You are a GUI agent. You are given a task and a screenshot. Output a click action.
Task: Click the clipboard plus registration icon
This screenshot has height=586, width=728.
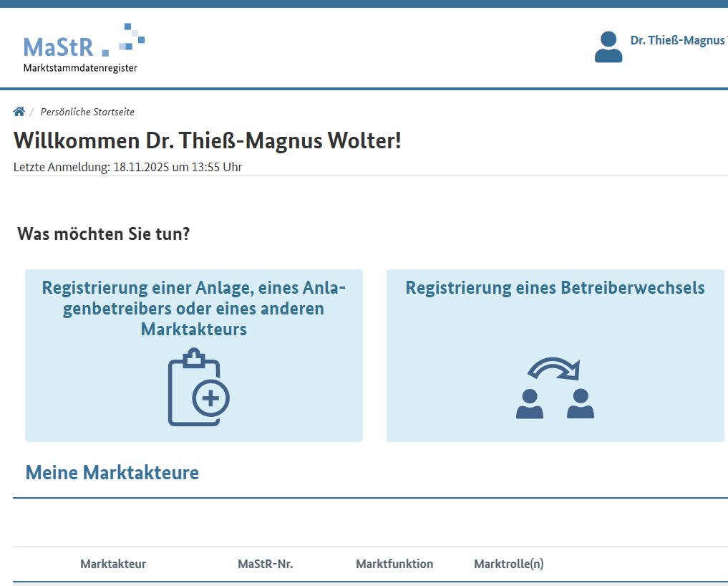(x=198, y=388)
